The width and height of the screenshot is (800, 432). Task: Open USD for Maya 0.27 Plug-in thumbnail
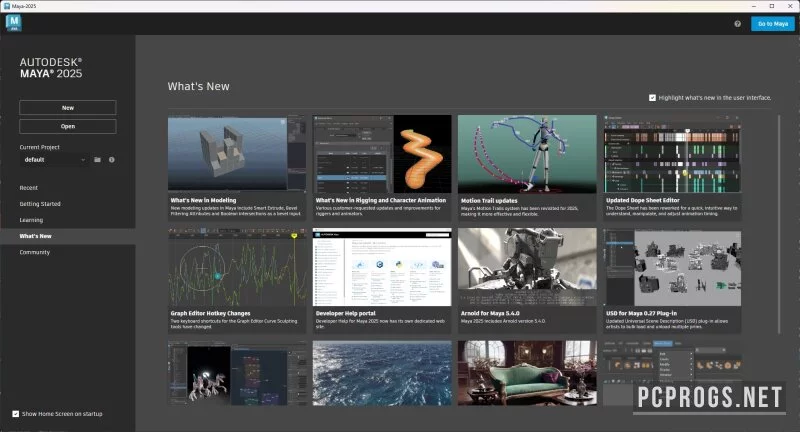[672, 267]
